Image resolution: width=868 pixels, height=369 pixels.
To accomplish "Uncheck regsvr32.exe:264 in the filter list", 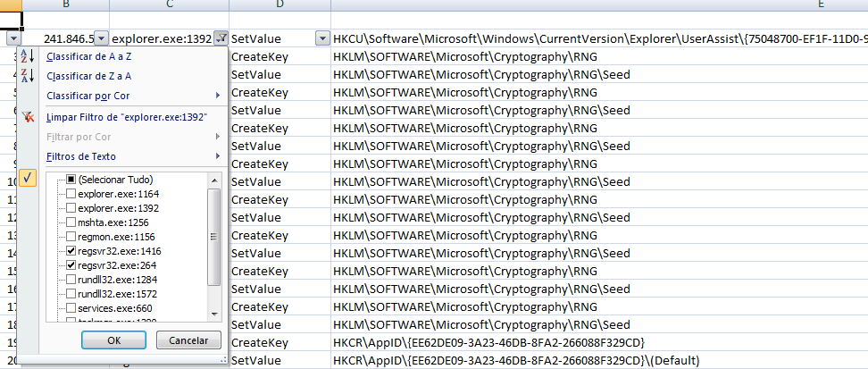I will click(71, 265).
